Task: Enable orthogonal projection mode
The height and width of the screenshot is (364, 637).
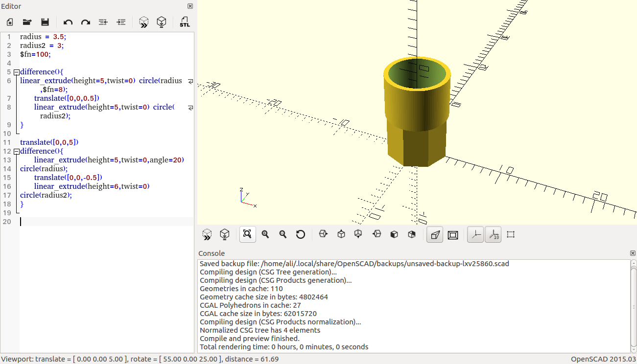Action: coord(452,234)
